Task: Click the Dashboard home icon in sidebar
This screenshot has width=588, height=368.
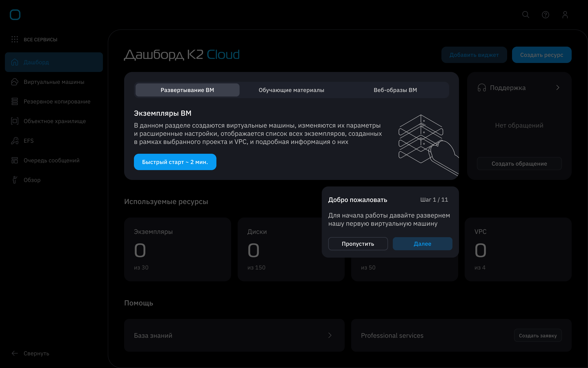Action: click(x=14, y=62)
